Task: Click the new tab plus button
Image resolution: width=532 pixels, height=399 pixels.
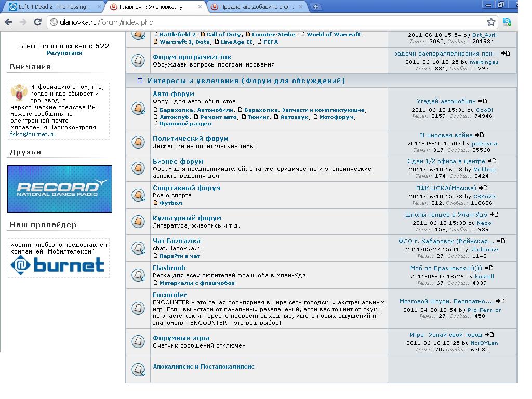Action: (315, 7)
